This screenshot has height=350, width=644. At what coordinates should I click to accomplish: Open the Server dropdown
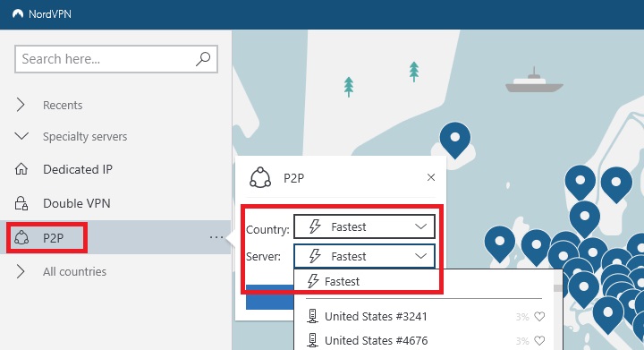364,256
